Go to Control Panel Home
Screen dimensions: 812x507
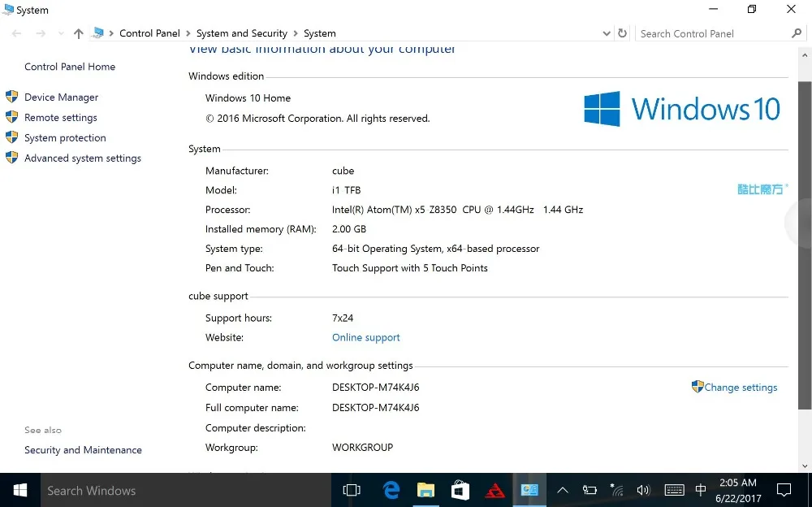[70, 67]
